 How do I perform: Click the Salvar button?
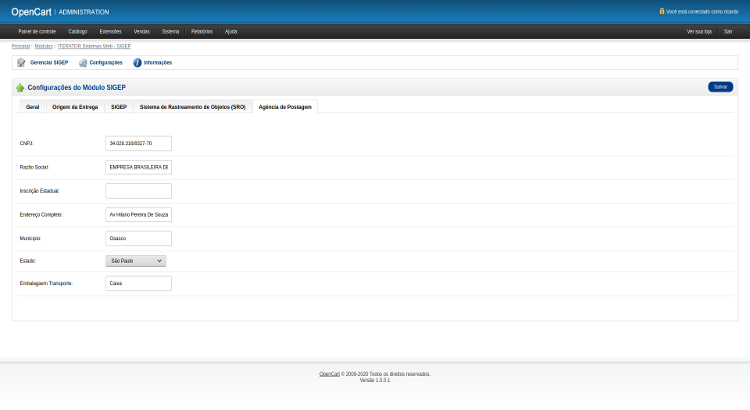click(720, 87)
